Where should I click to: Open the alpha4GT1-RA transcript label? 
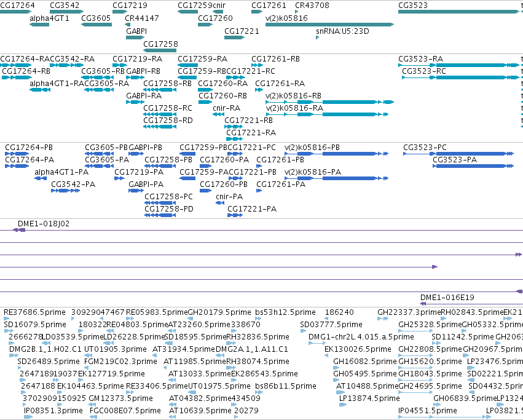pos(57,84)
